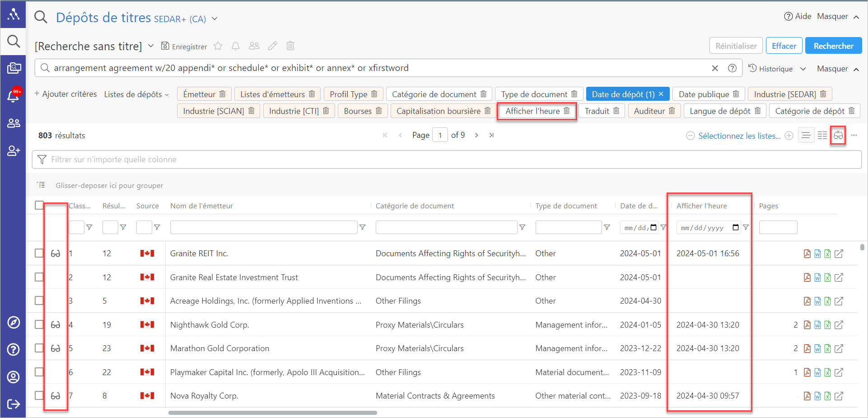Open the sidebar search magnifier
Image resolution: width=868 pixels, height=418 pixels.
[14, 42]
